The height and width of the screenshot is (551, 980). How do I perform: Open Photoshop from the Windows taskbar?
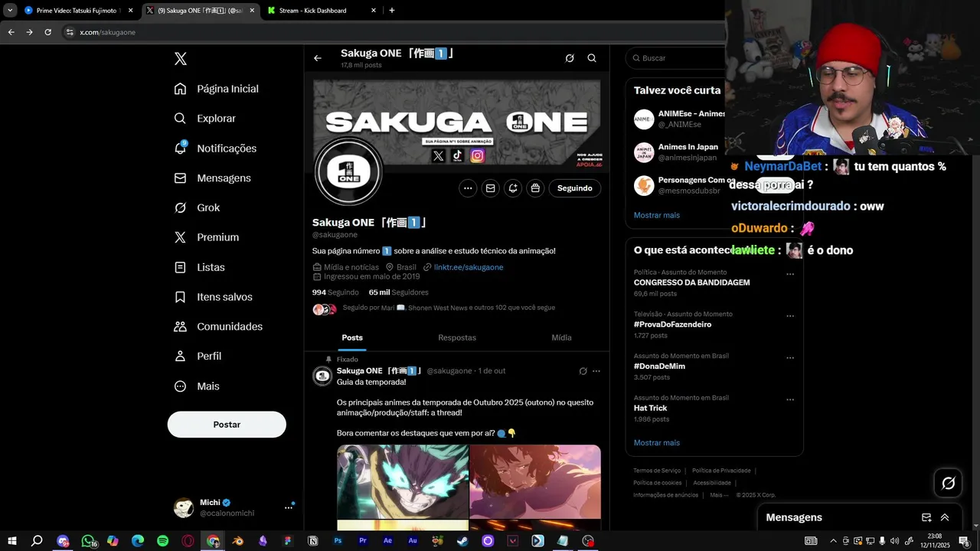click(x=338, y=541)
